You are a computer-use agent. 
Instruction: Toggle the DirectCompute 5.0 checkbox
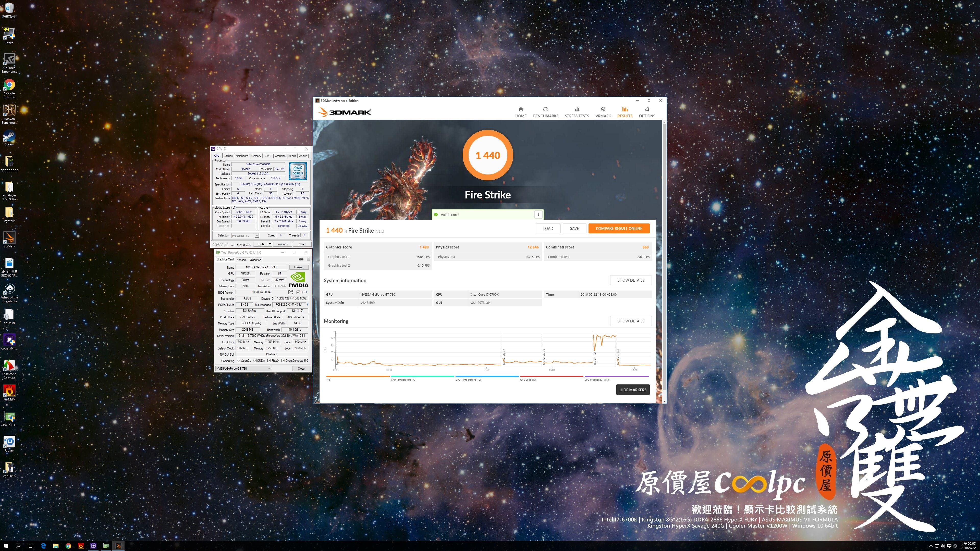283,360
